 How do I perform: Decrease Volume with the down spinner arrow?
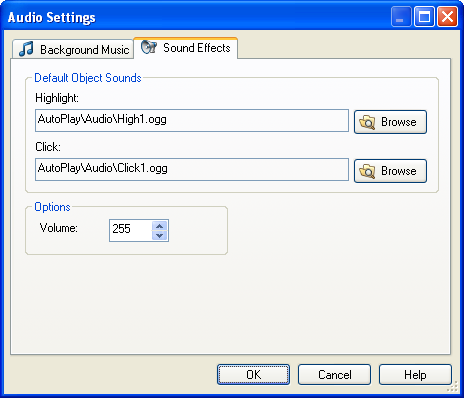(x=160, y=235)
